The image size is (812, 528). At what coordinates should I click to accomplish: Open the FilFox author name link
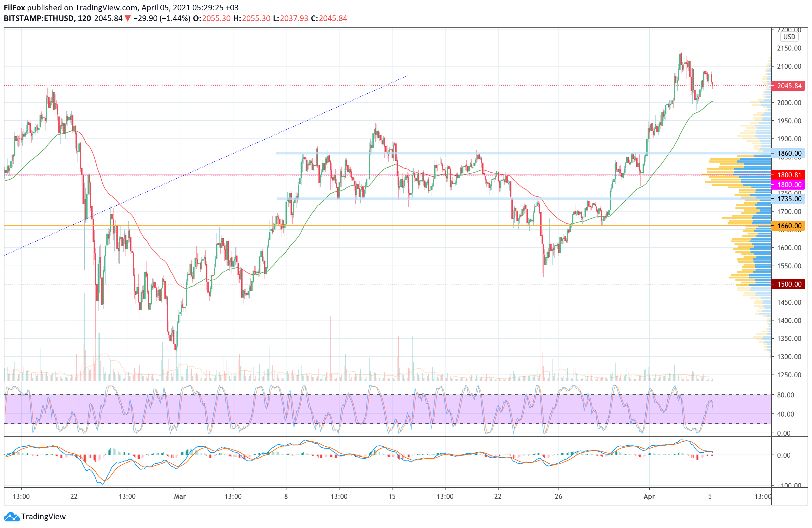tap(14, 8)
